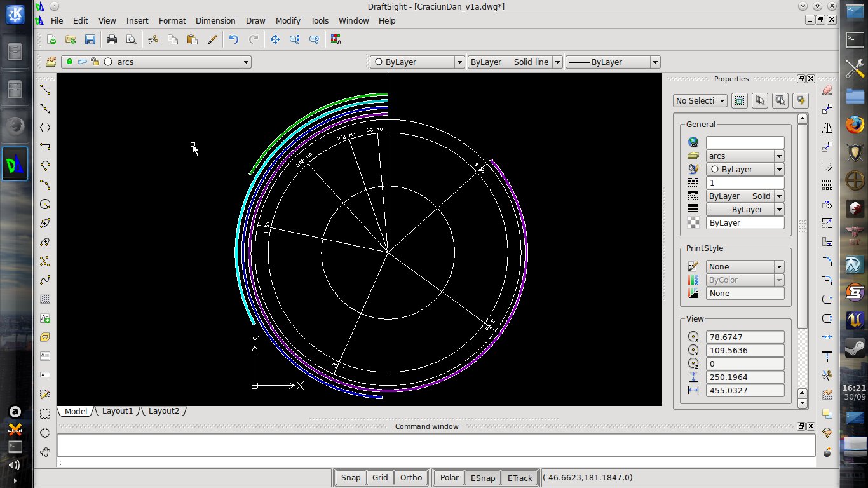
Task: Select the Polygon draw tool
Action: [x=45, y=128]
